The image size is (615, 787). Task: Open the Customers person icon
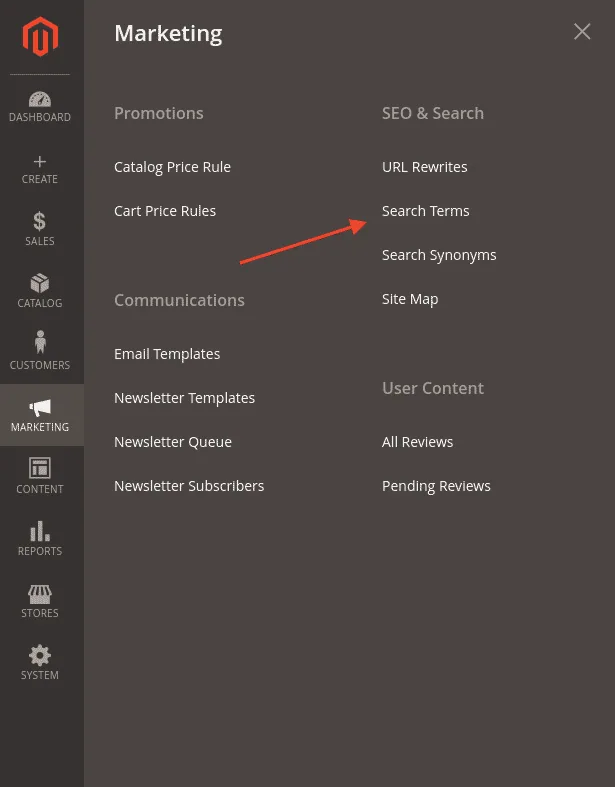click(x=40, y=343)
